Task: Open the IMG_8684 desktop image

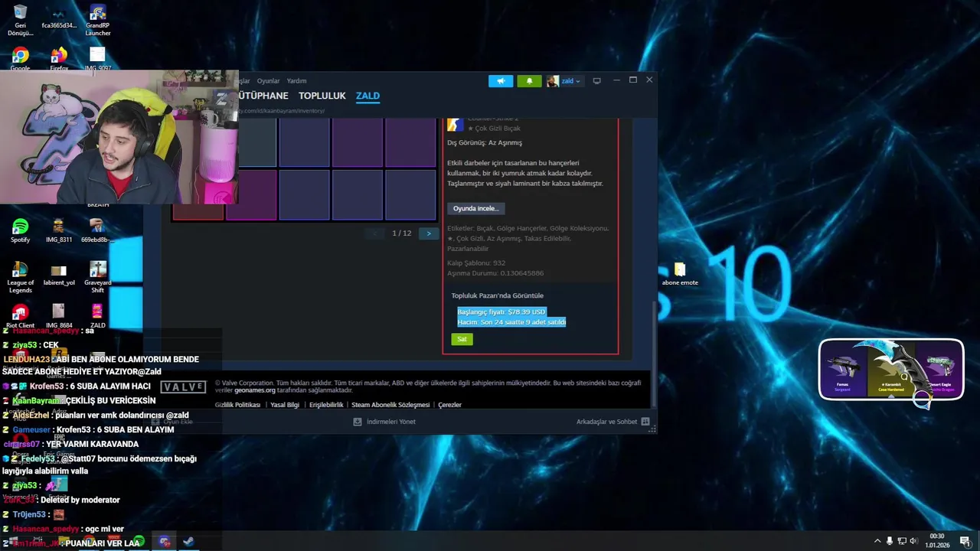Action: (x=59, y=317)
